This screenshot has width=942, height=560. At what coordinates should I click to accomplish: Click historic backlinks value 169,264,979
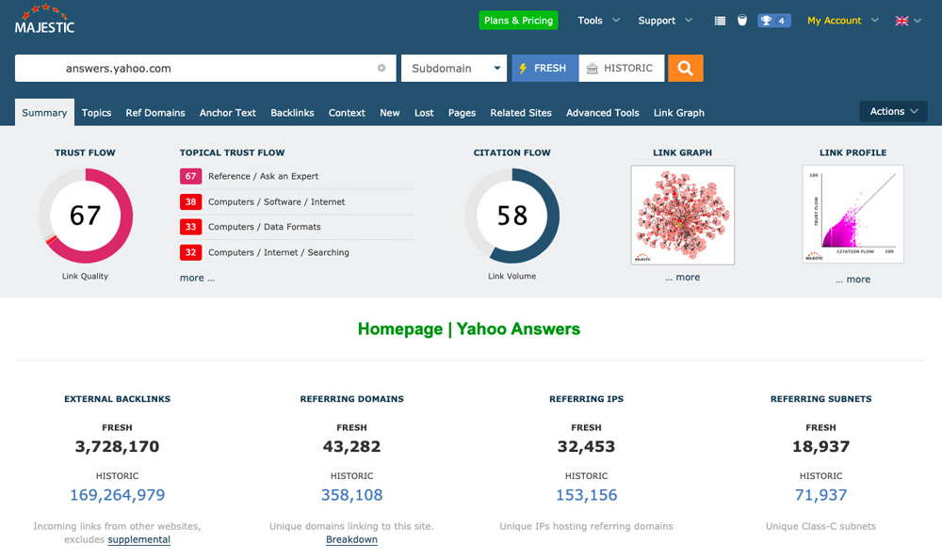coord(117,495)
